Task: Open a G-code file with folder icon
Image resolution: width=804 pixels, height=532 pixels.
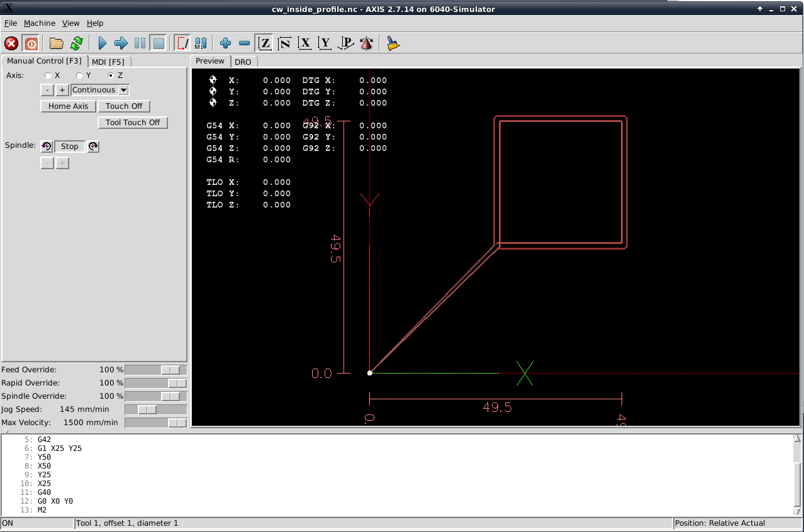Action: click(x=57, y=43)
